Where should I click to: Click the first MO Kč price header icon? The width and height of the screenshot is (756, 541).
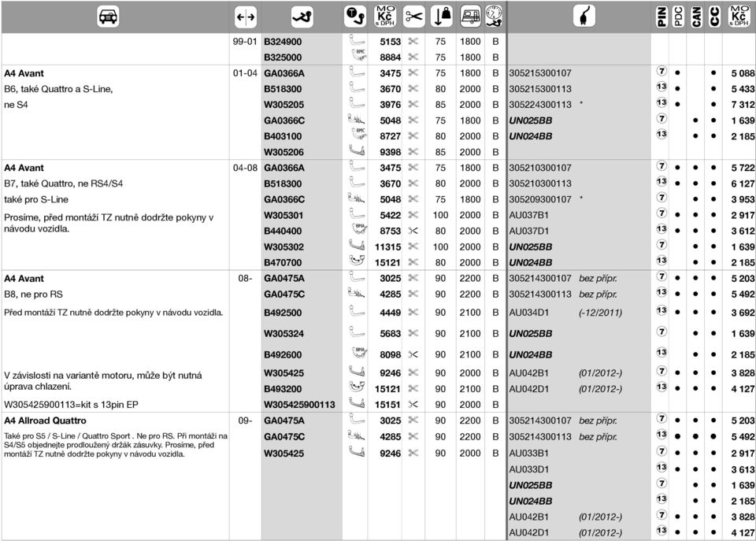pos(385,16)
